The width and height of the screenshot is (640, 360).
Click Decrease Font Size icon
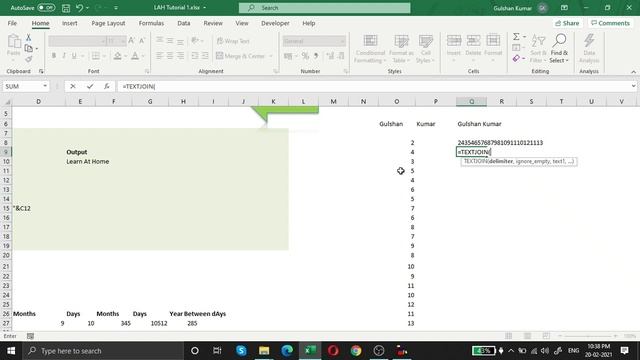(x=142, y=40)
